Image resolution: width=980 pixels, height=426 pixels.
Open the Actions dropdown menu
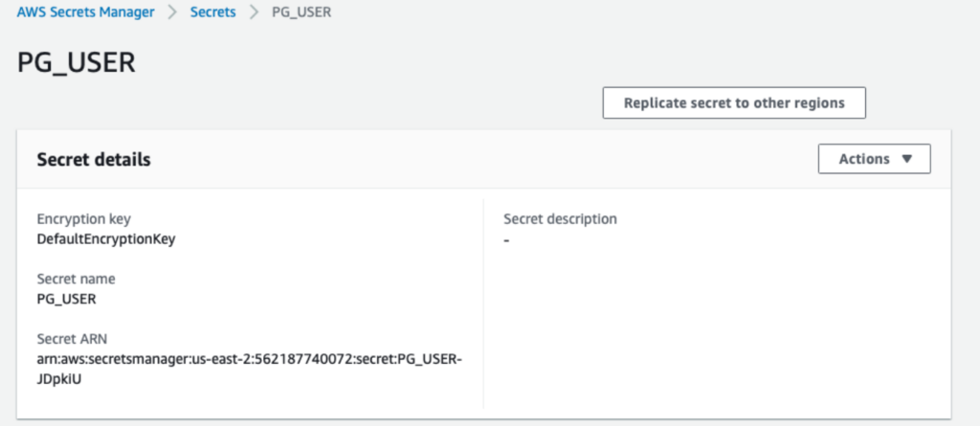(x=875, y=159)
